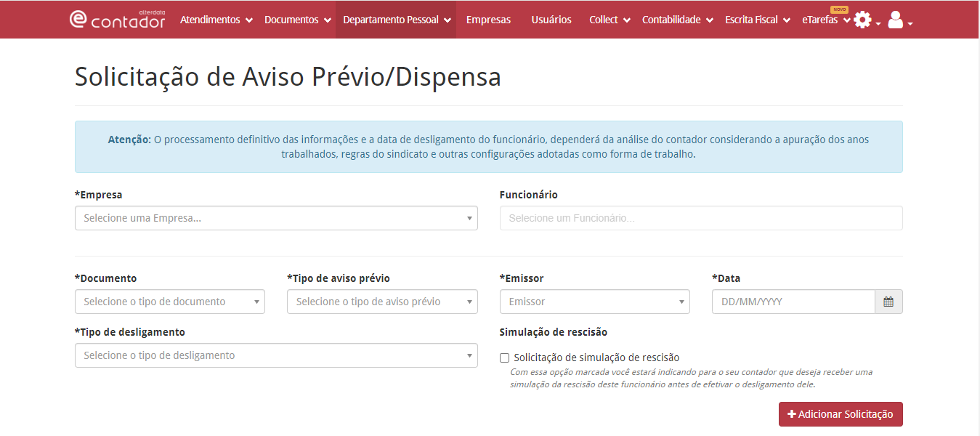980x436 pixels.
Task: Click the Funcionário field label
Action: click(x=529, y=195)
